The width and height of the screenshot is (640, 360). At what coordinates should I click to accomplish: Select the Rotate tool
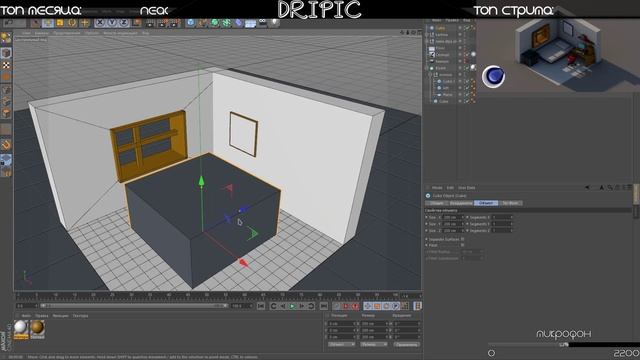point(71,22)
